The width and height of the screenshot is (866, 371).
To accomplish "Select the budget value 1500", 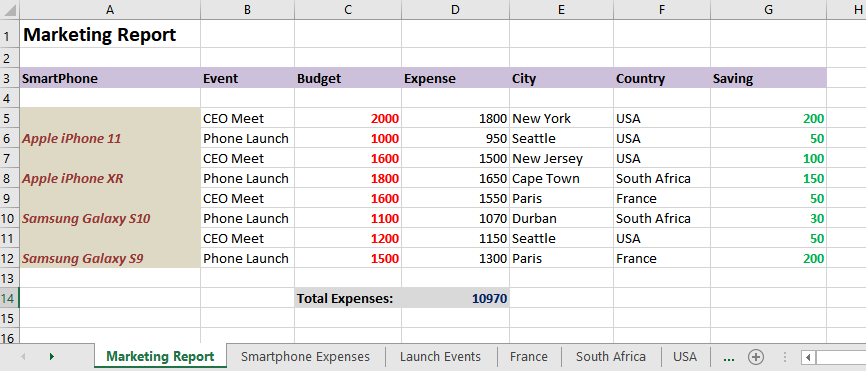I will 348,258.
